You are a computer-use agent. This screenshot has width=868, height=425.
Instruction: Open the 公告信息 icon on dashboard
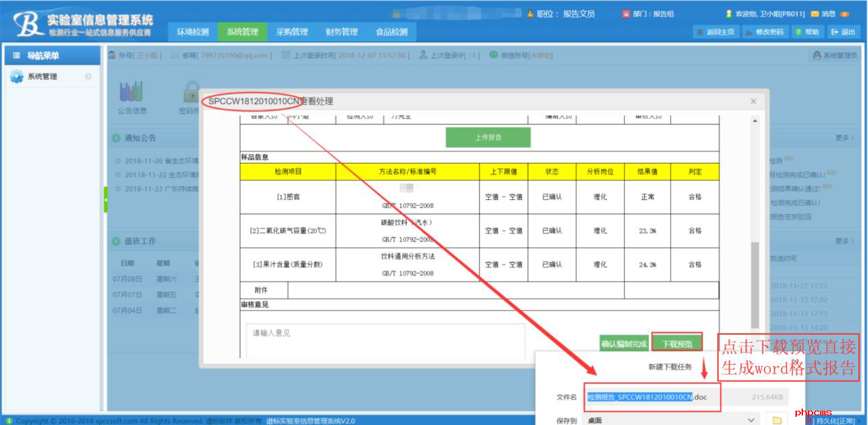click(131, 92)
